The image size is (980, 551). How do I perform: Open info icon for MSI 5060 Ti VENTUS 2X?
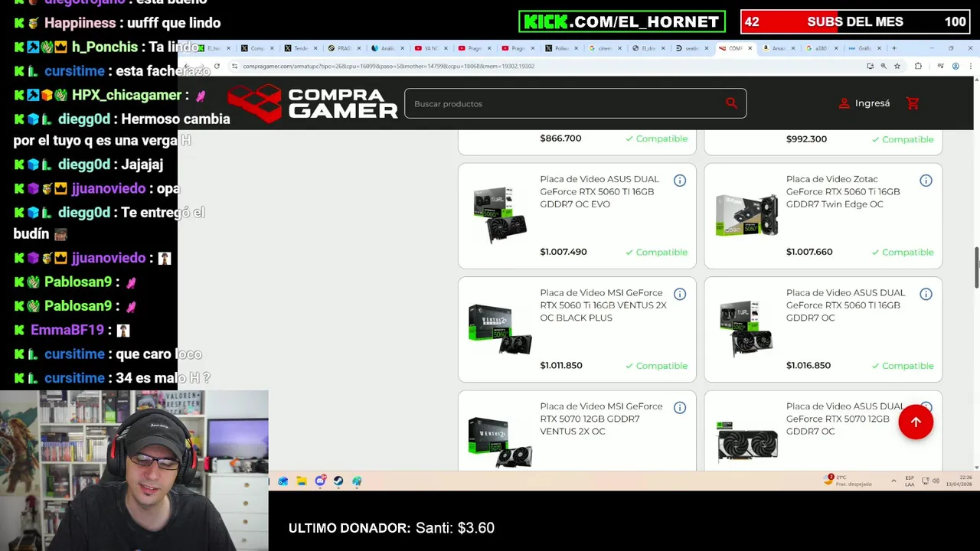[x=680, y=294]
